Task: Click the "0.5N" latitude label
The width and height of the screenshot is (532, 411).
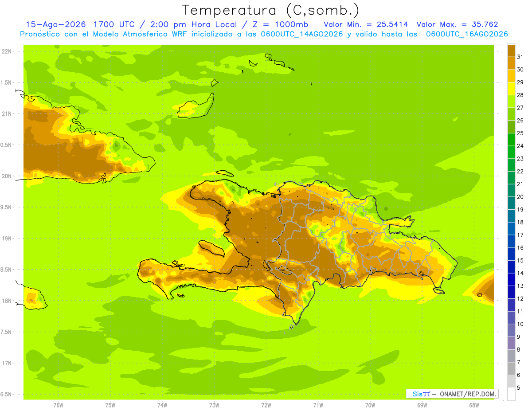Action: [x=6, y=145]
